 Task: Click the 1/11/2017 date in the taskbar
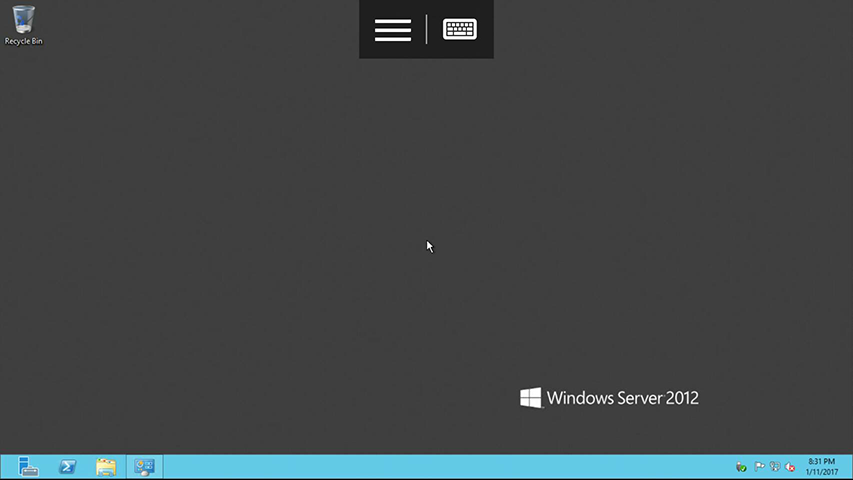[821, 472]
